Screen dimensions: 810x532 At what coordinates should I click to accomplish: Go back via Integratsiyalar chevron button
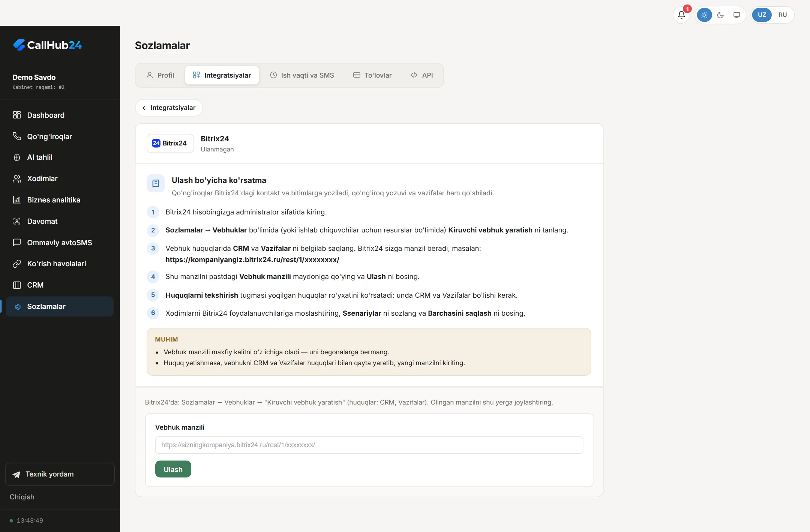tap(169, 108)
